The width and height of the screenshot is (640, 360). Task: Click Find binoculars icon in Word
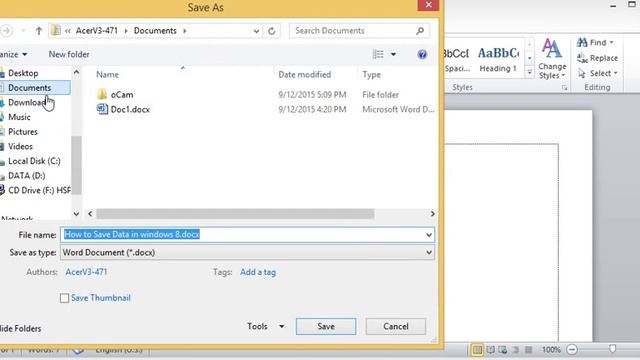pos(582,42)
